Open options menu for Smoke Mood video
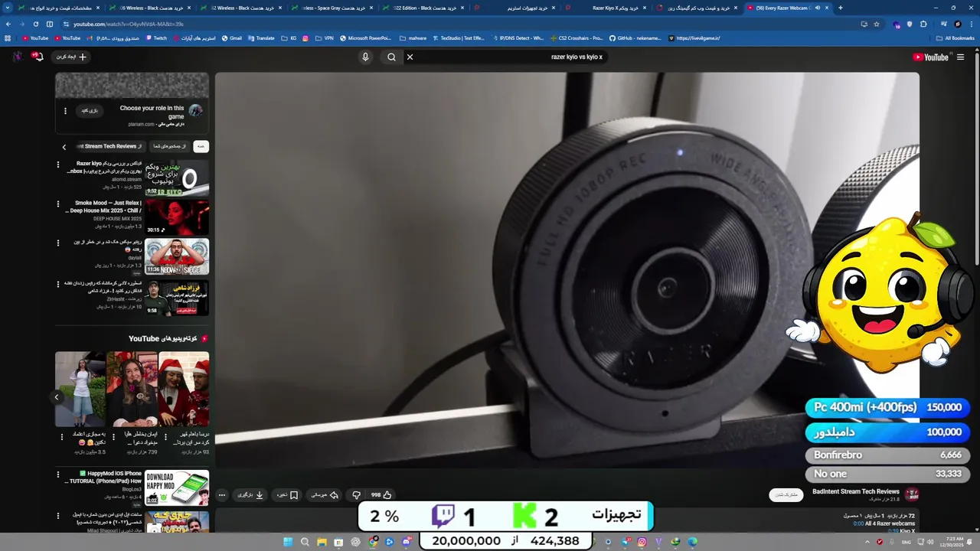The width and height of the screenshot is (980, 551). pyautogui.click(x=58, y=204)
